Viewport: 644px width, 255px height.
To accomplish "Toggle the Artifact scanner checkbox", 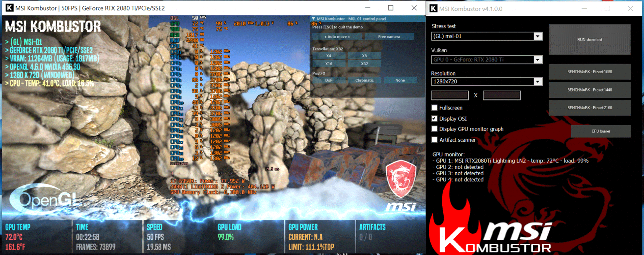I will (x=435, y=140).
